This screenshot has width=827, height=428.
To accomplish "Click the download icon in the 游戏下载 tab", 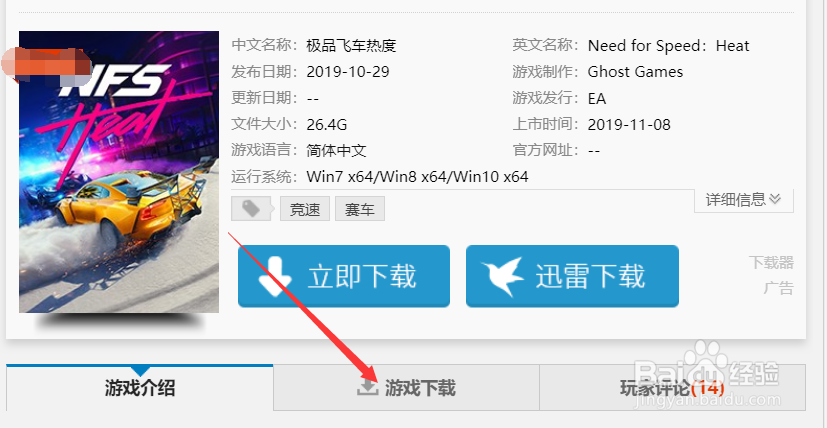I will pos(368,386).
